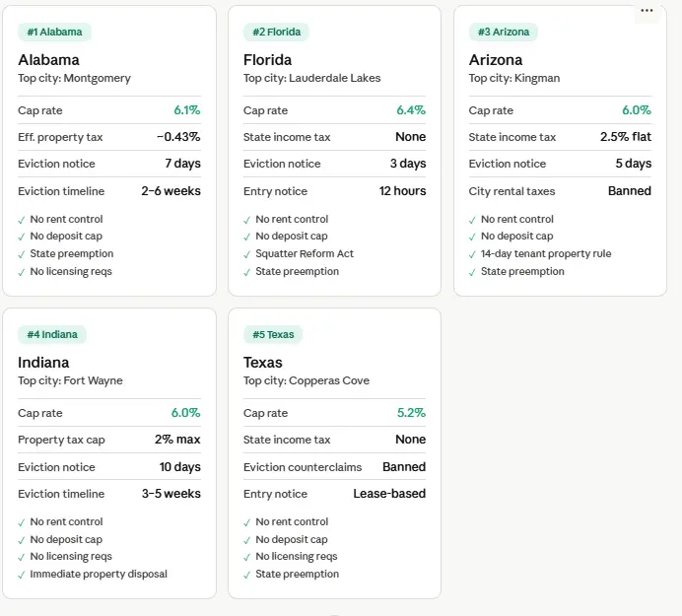Click checkmark beside Immediate property disposal
682x616 pixels.
tap(22, 575)
